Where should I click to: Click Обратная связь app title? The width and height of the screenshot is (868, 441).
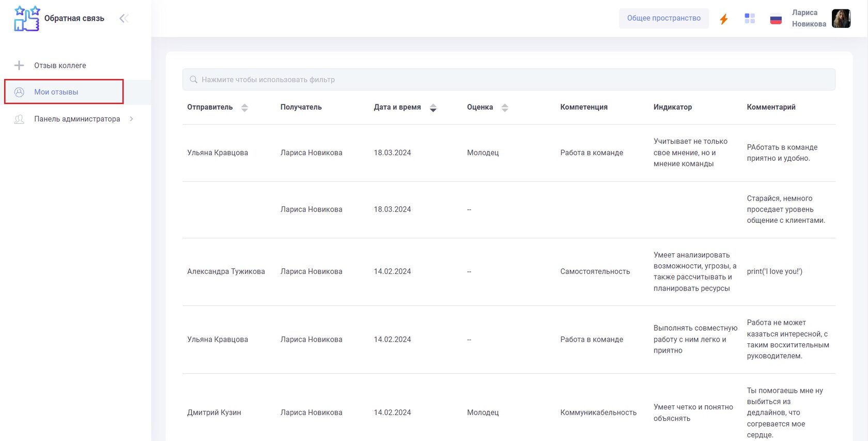tap(74, 19)
